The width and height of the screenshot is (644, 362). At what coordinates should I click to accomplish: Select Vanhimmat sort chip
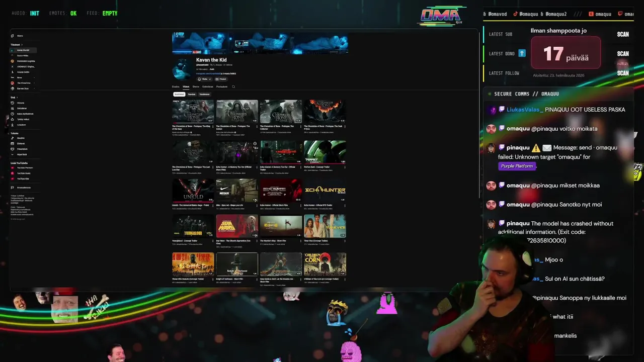pos(204,94)
